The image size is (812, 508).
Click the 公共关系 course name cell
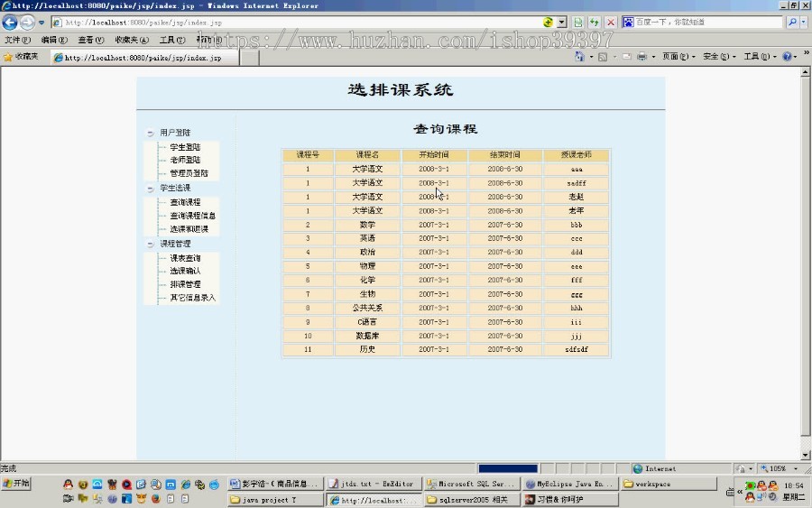(367, 308)
